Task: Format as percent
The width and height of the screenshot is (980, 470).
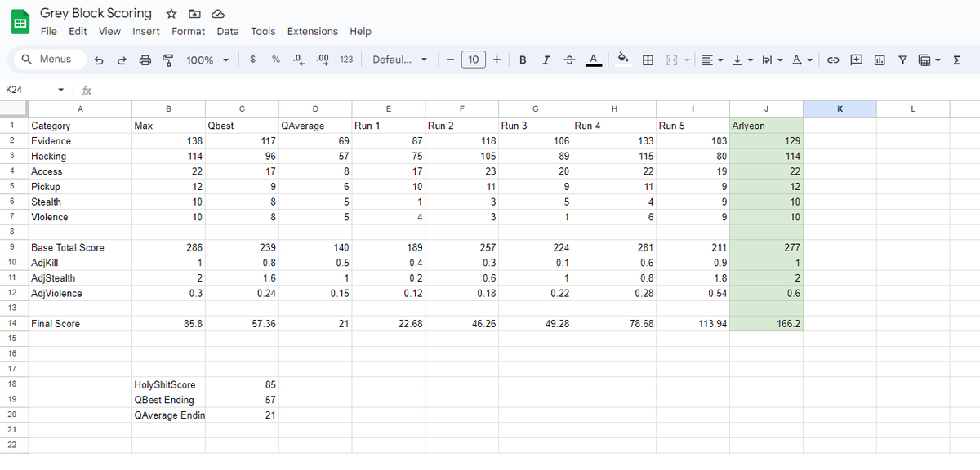Action: tap(276, 60)
